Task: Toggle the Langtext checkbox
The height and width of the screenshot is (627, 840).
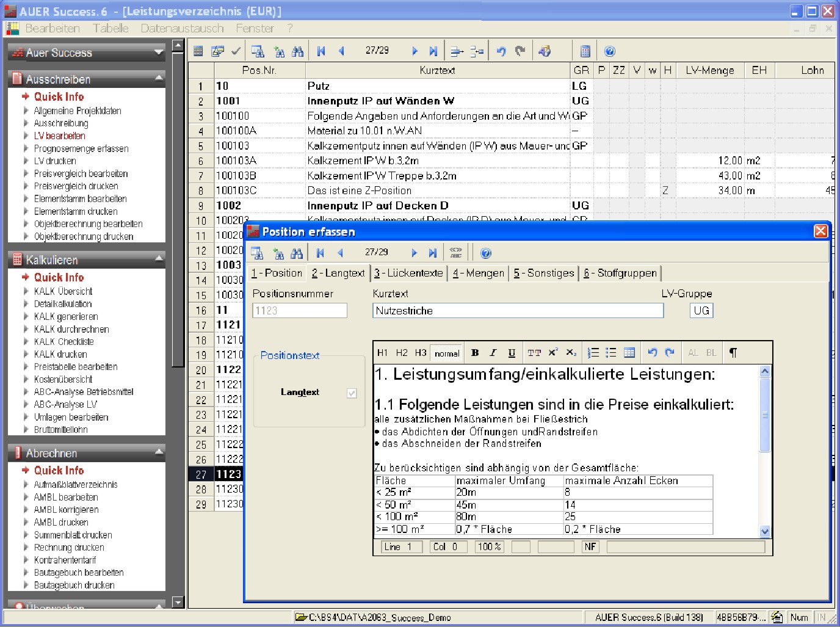Action: (x=352, y=393)
